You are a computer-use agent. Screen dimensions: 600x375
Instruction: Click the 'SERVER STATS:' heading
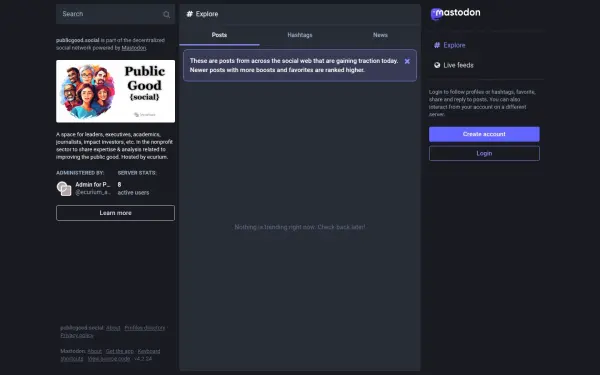click(137, 173)
